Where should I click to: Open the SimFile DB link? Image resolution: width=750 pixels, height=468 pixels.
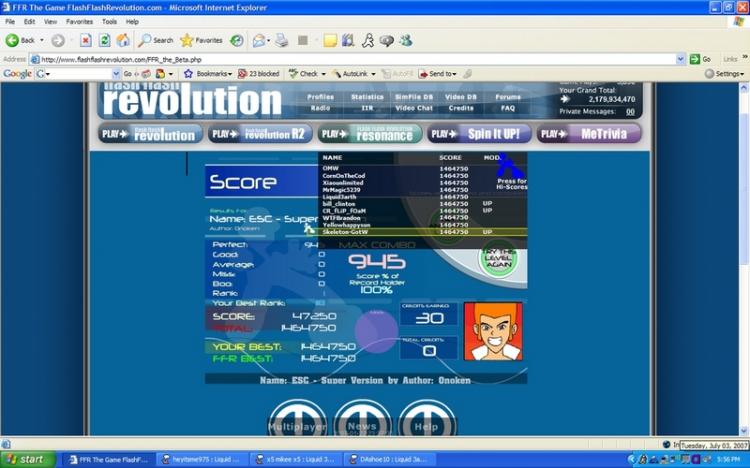point(414,97)
